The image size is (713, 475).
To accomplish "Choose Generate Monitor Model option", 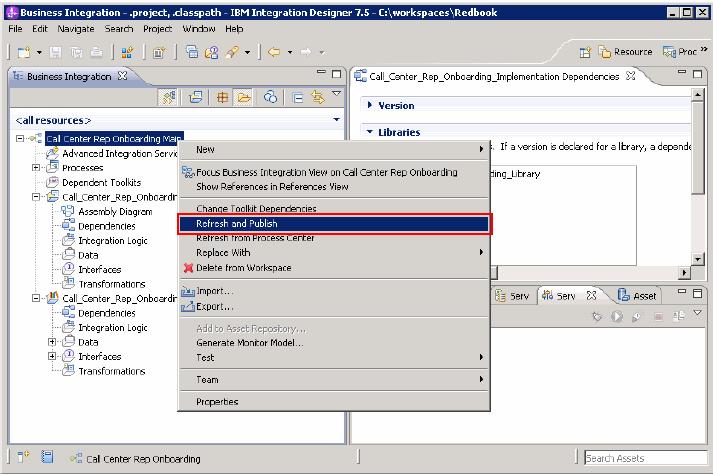I will [x=334, y=343].
